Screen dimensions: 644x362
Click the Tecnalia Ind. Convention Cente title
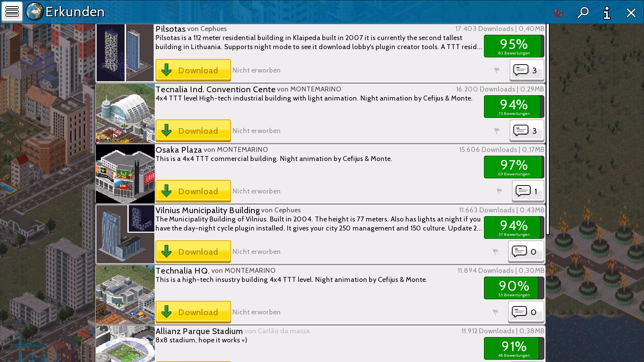(x=216, y=90)
